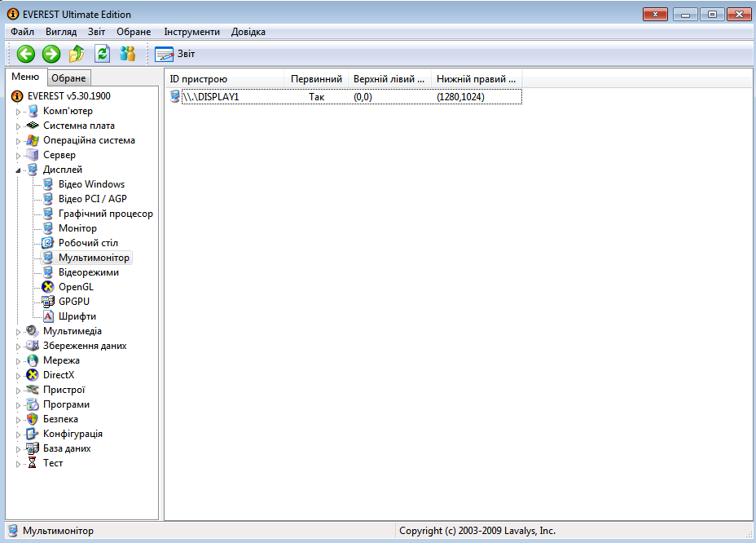This screenshot has height=543, width=756.
Task: Open the Звіт report toolbar button
Action: pyautogui.click(x=174, y=54)
